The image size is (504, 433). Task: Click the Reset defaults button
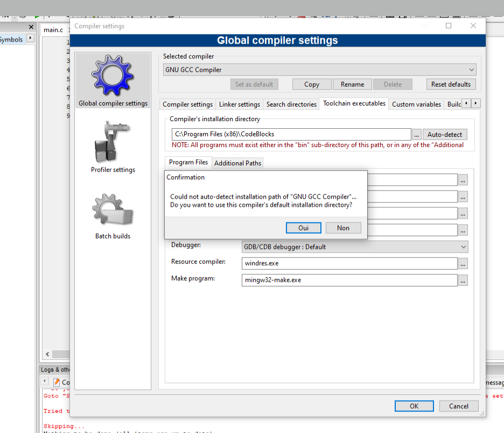tap(451, 85)
